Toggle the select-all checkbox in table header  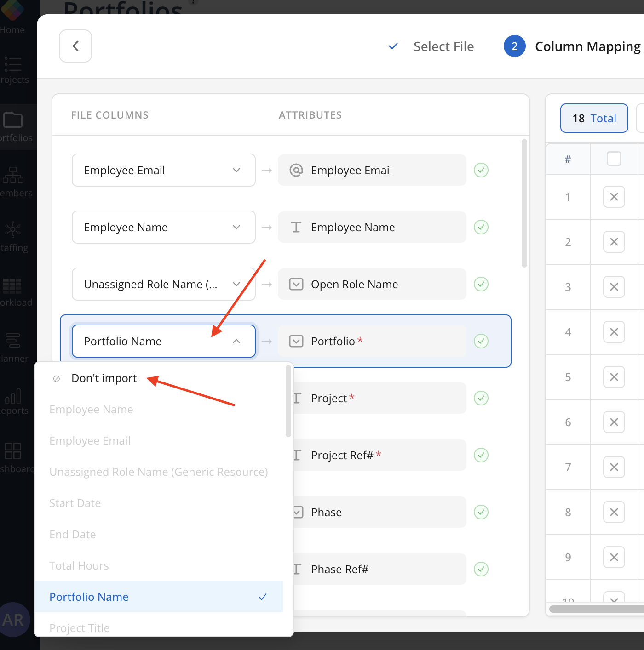tap(614, 159)
